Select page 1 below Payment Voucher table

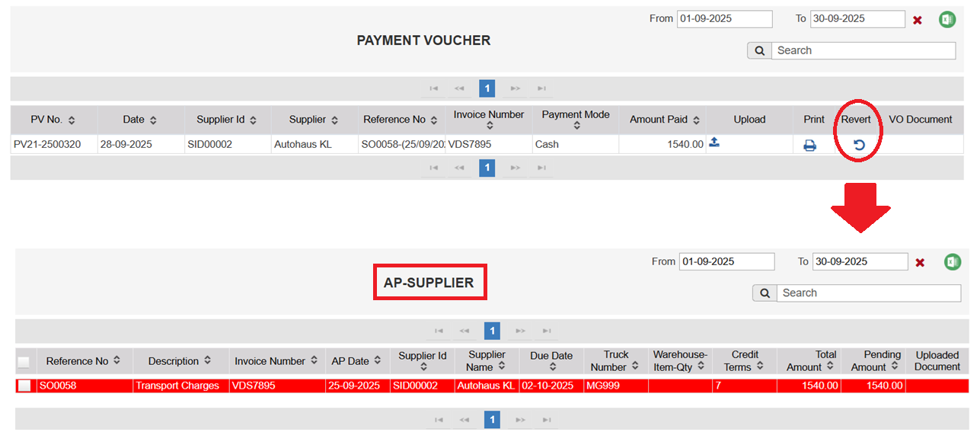(487, 168)
